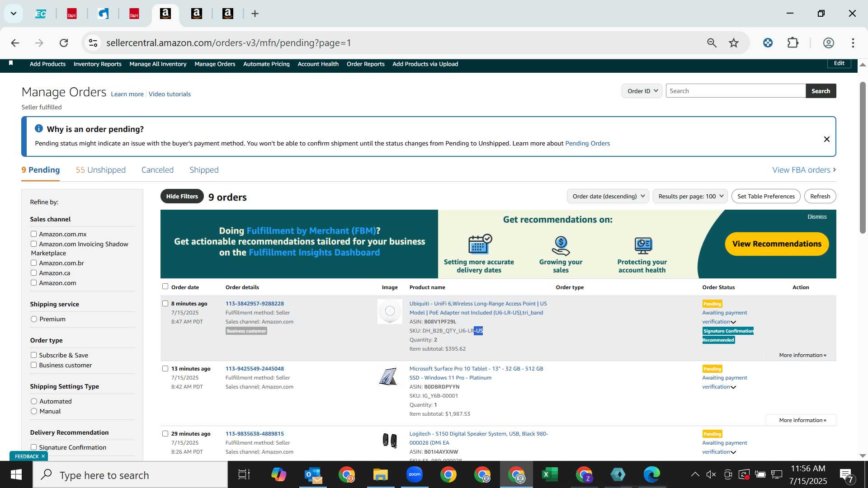Select Automated shipping settings radio
This screenshot has width=868, height=488.
tap(34, 401)
